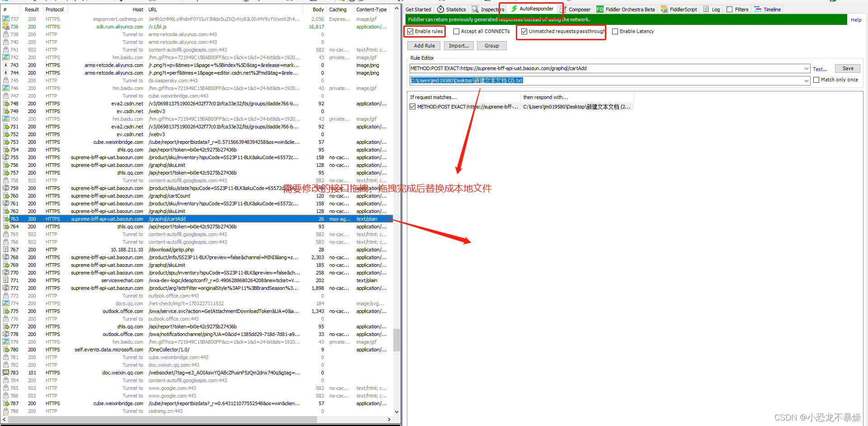The height and width of the screenshot is (426, 868).
Task: Click the JSON icon of session 755
Action: coord(6,157)
